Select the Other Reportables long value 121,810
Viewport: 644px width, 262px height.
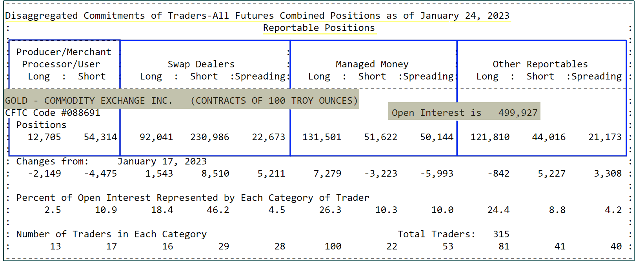pyautogui.click(x=490, y=137)
